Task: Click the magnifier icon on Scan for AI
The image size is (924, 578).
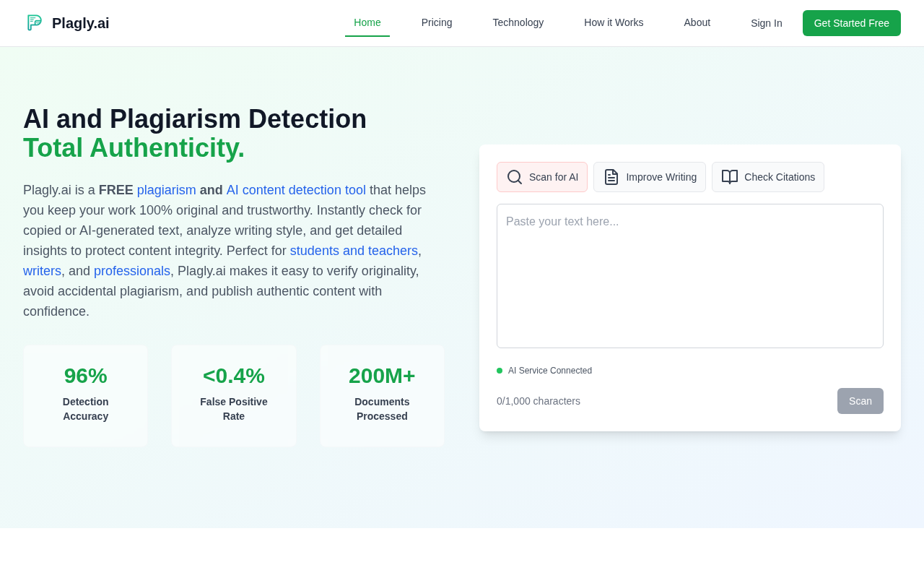Action: click(x=515, y=177)
